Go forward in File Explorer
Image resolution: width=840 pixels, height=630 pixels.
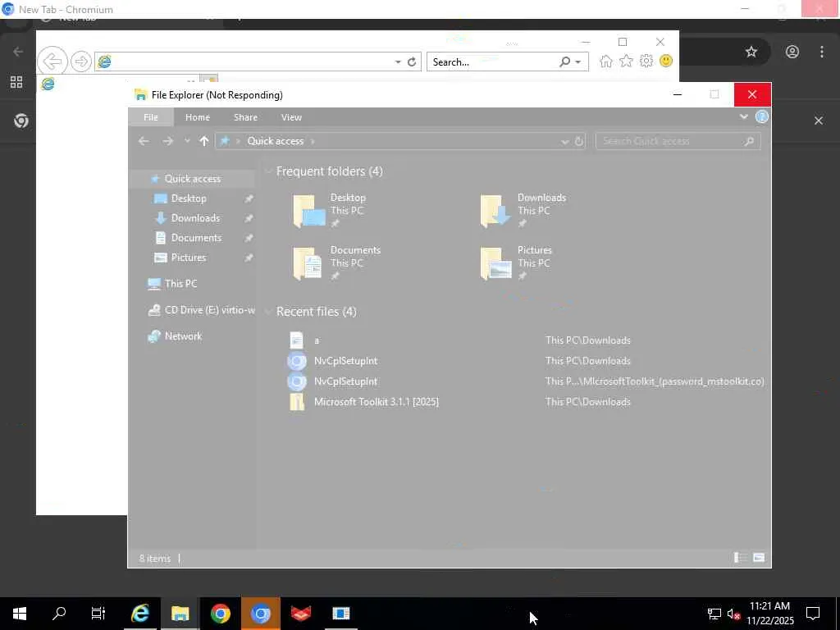click(167, 141)
